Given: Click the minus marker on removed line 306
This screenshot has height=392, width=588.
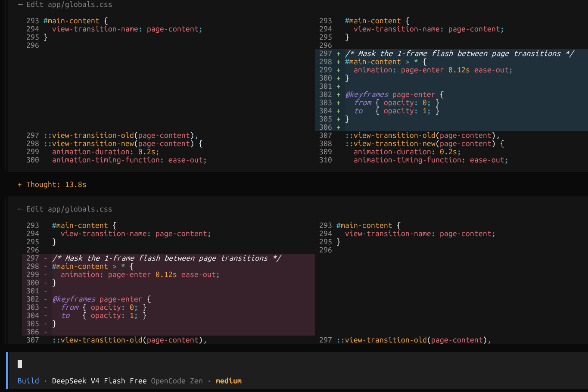Looking at the screenshot, I should click(x=46, y=332).
